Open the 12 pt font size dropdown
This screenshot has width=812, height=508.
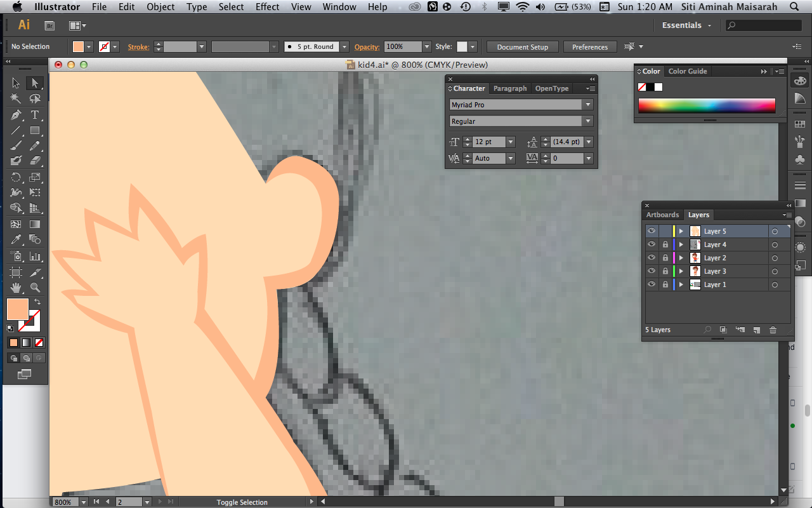click(511, 142)
